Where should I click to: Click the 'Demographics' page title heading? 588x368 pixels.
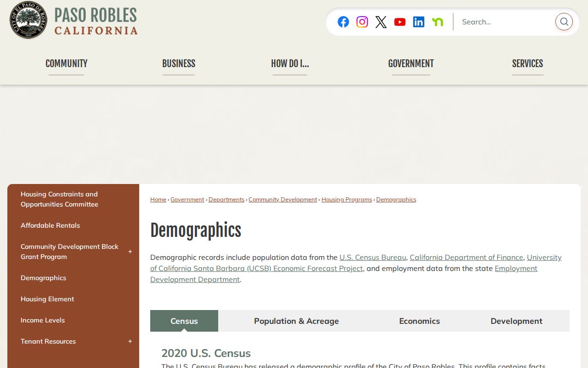[x=196, y=230]
